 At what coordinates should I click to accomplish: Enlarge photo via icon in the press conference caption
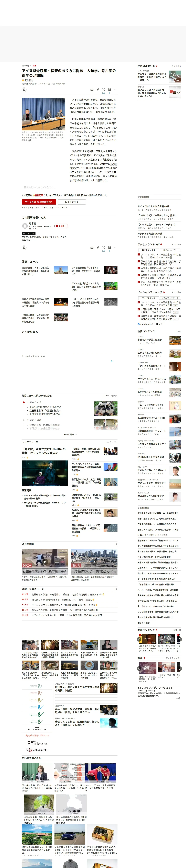coord(29,140)
